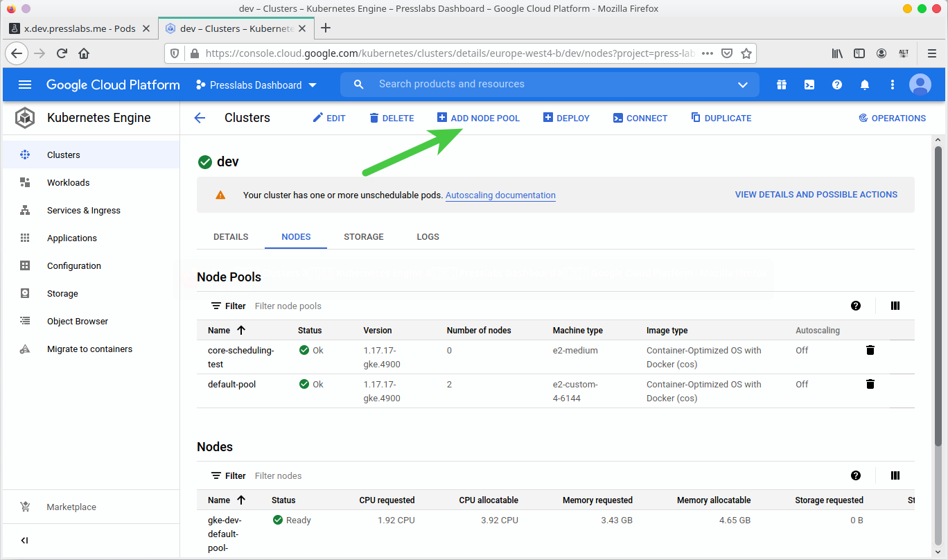Click the page vertical scrollbar
Viewport: 948px width, 560px height.
point(938,295)
